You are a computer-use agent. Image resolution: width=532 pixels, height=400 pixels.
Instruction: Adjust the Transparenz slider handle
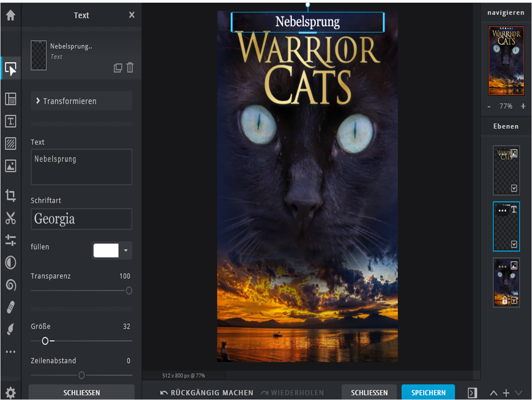point(129,291)
